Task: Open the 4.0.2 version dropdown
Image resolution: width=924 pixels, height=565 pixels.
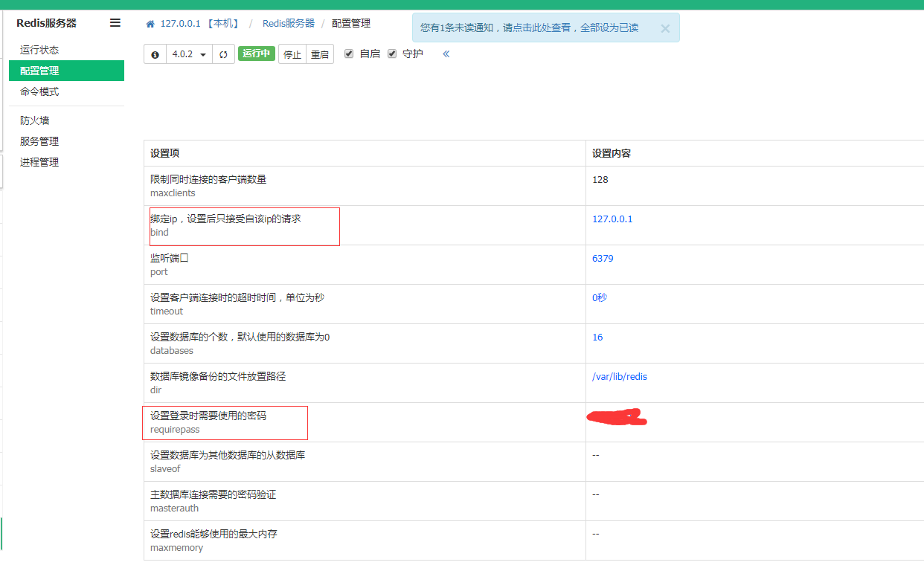Action: [189, 54]
